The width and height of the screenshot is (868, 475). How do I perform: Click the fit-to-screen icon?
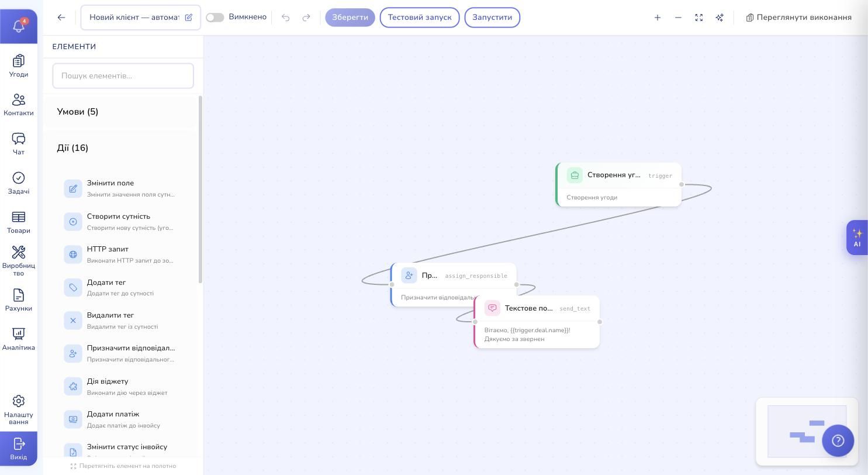point(699,18)
